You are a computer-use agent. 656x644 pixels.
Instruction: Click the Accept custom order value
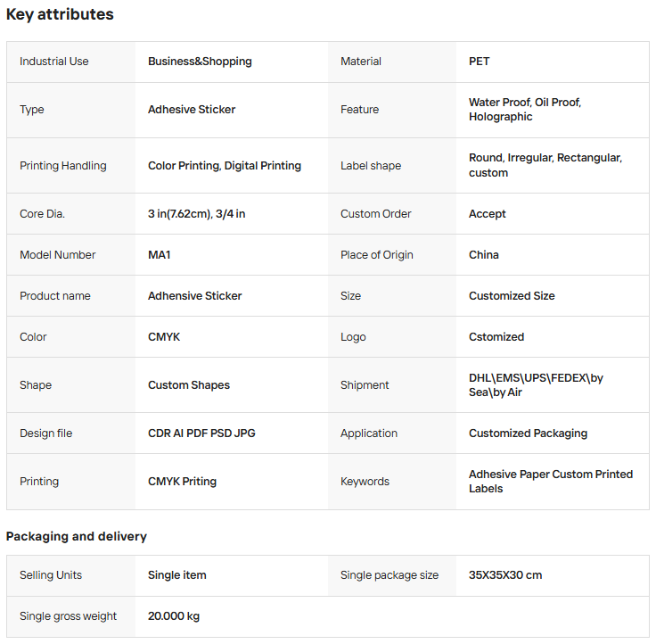(x=488, y=214)
